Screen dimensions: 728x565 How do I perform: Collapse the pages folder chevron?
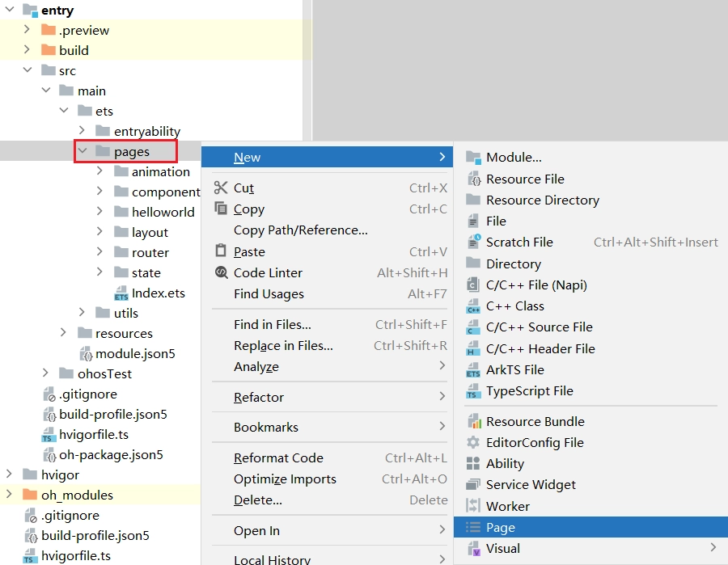[x=83, y=151]
